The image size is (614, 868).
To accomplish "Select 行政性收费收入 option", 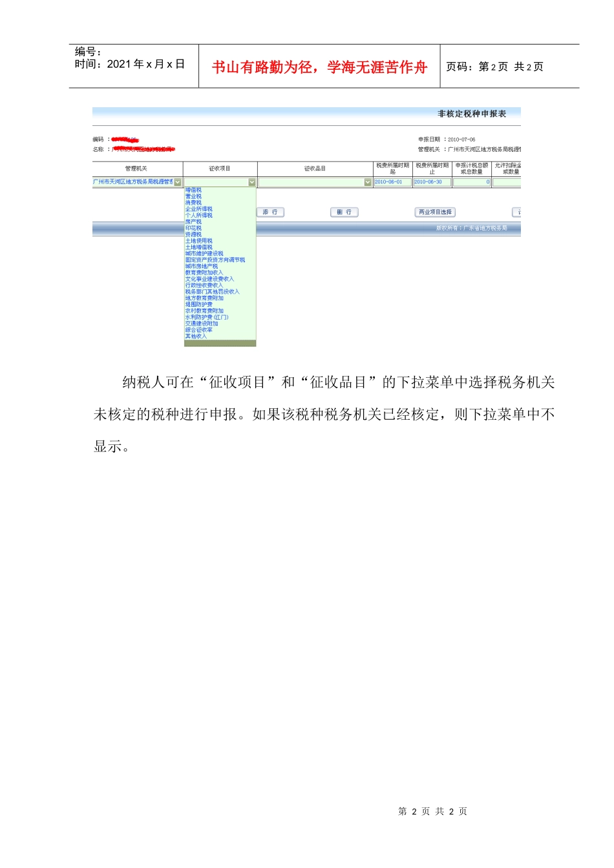I will point(204,285).
